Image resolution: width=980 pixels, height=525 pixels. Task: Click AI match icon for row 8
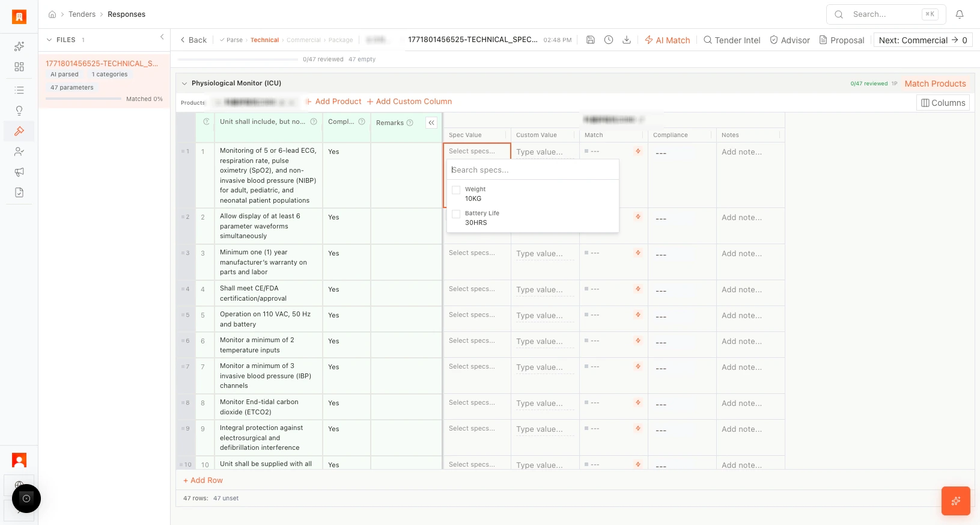(638, 402)
